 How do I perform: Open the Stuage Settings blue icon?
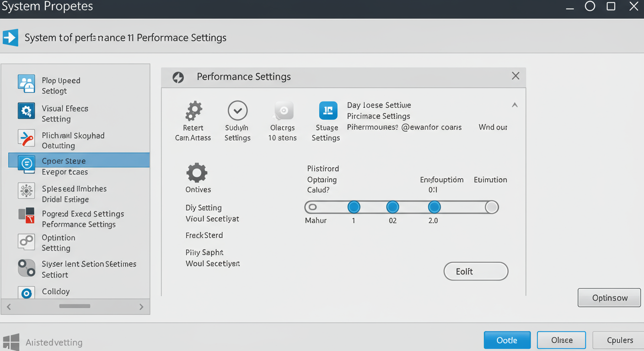coord(328,111)
